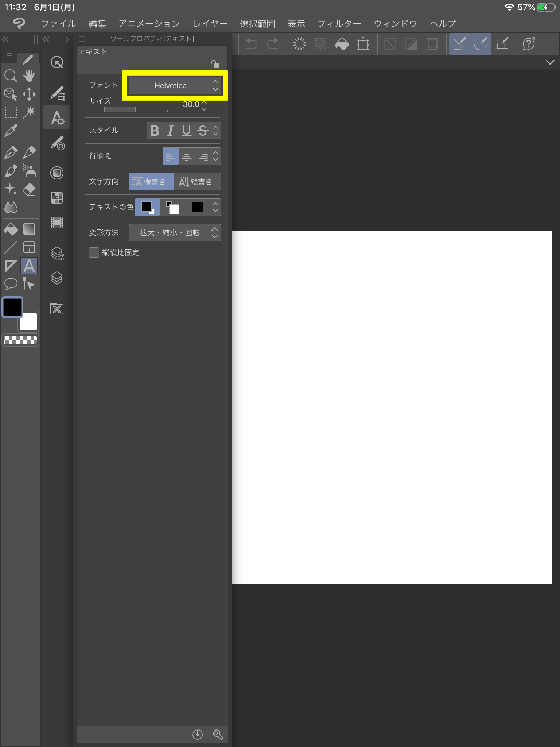Select the Object operation cube tool
This screenshot has width=560, height=747.
coord(11,94)
